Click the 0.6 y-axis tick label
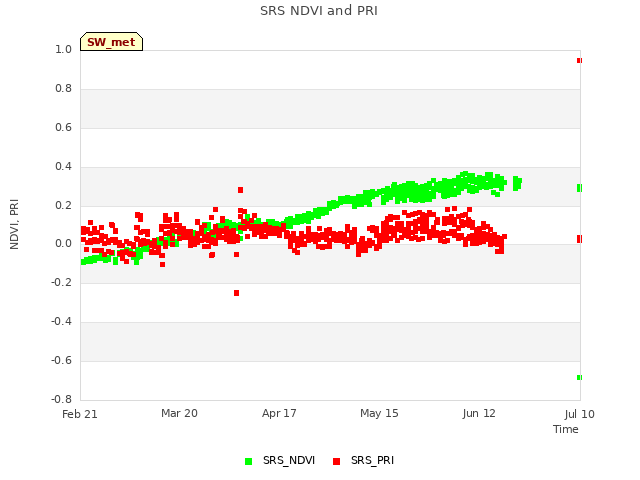640x480 pixels. 63,127
